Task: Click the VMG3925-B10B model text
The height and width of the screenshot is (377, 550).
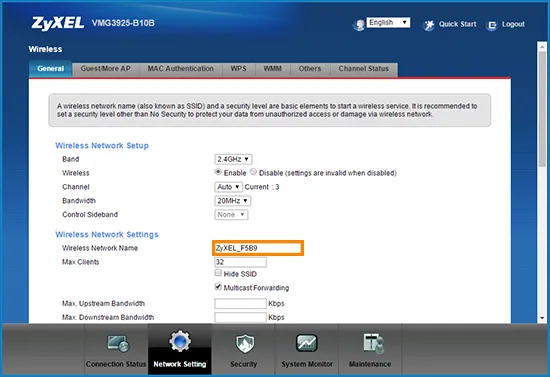Action: pos(123,23)
